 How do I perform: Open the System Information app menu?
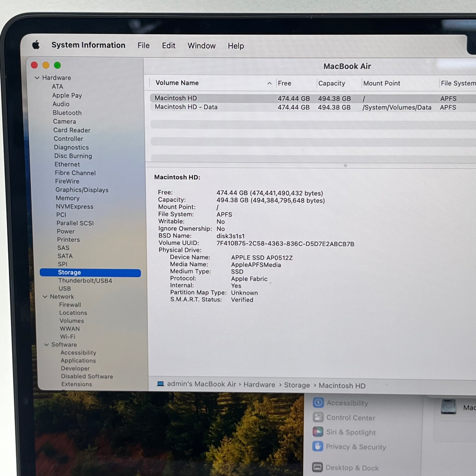88,45
